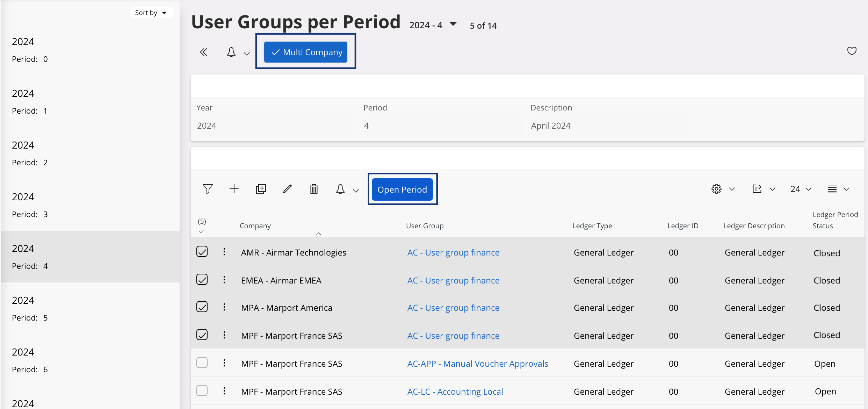
Task: Toggle the Multi Company button
Action: (306, 52)
